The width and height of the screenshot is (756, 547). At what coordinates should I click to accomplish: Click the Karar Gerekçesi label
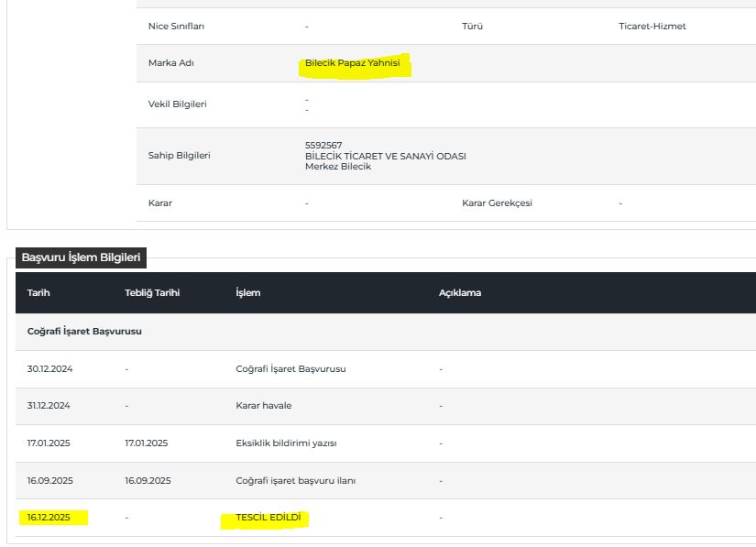(x=497, y=202)
